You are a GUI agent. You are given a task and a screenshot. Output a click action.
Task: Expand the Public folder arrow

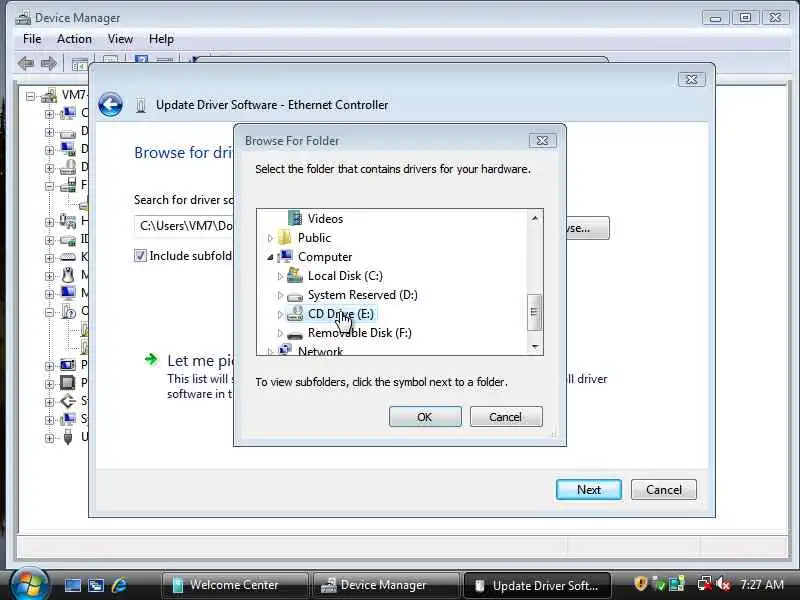coord(270,238)
